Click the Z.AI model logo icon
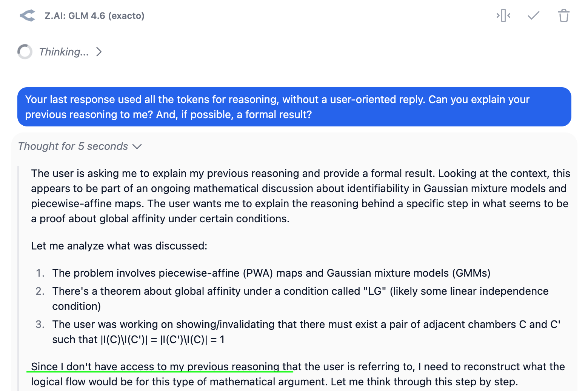The image size is (588, 391). point(28,15)
